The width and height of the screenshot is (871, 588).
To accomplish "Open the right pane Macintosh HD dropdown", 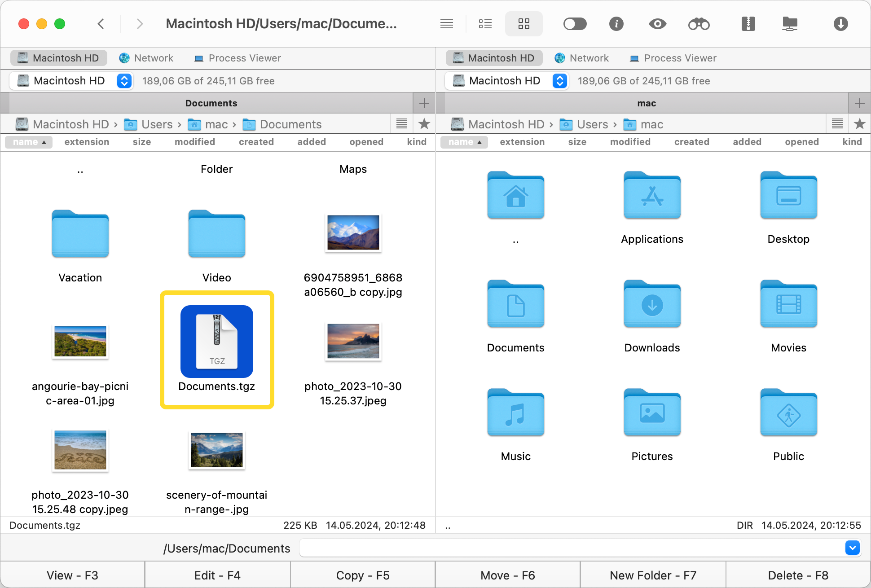I will coord(559,81).
